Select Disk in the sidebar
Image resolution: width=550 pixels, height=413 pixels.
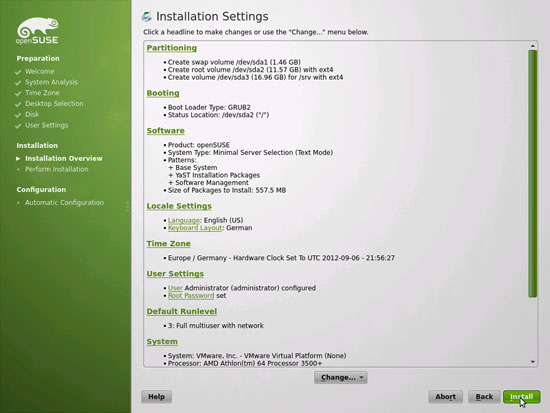[x=32, y=114]
